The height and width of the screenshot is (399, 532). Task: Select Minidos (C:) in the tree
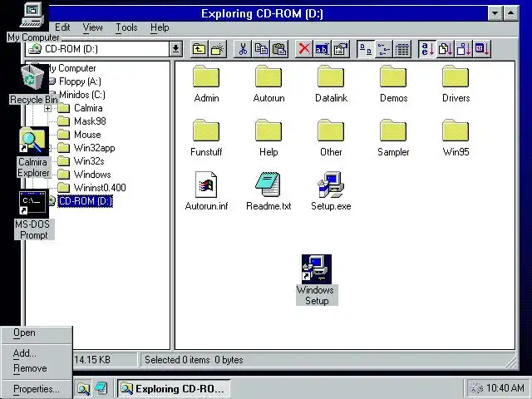[82, 95]
